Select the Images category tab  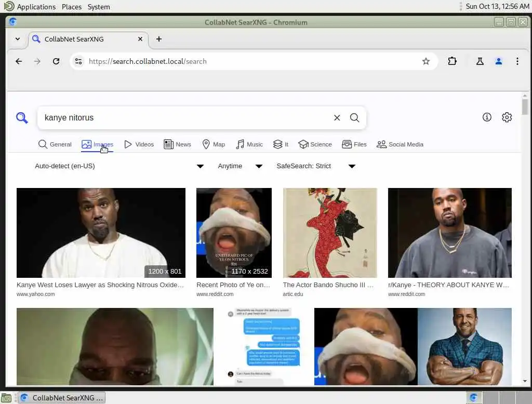tap(97, 144)
